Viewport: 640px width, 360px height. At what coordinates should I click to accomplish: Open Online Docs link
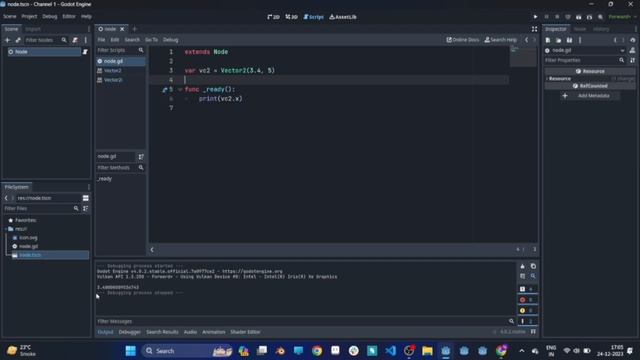pyautogui.click(x=462, y=40)
